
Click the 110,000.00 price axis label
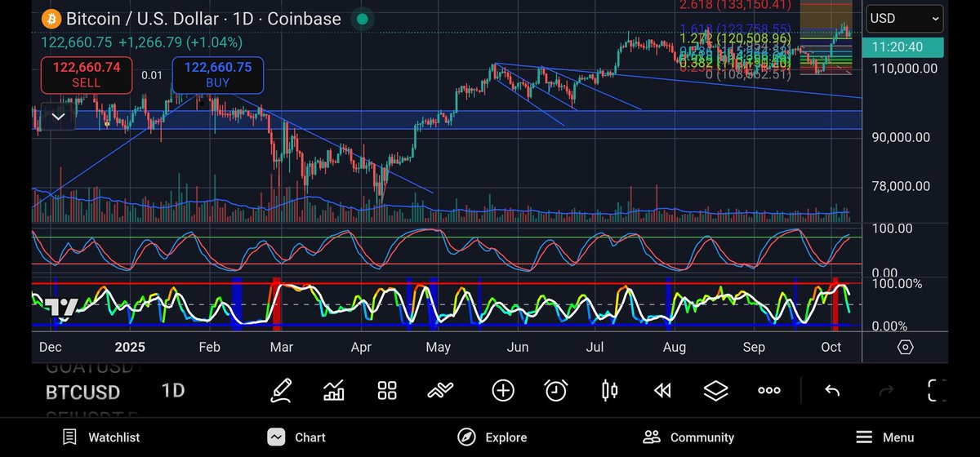coord(905,69)
